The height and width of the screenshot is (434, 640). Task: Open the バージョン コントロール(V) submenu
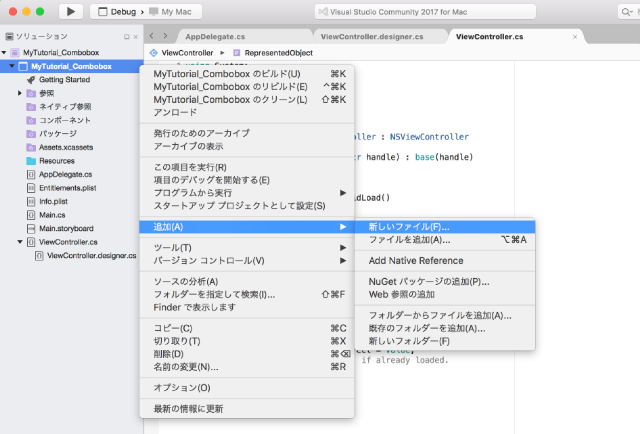pos(247,260)
